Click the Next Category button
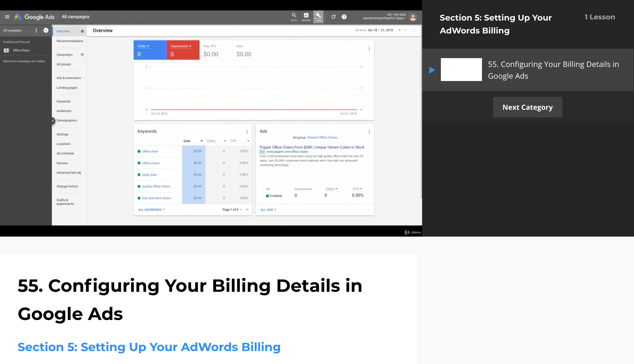634x364 pixels. (527, 107)
